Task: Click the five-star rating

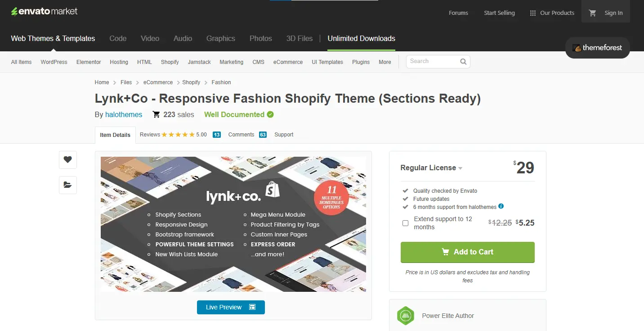Action: pos(178,135)
